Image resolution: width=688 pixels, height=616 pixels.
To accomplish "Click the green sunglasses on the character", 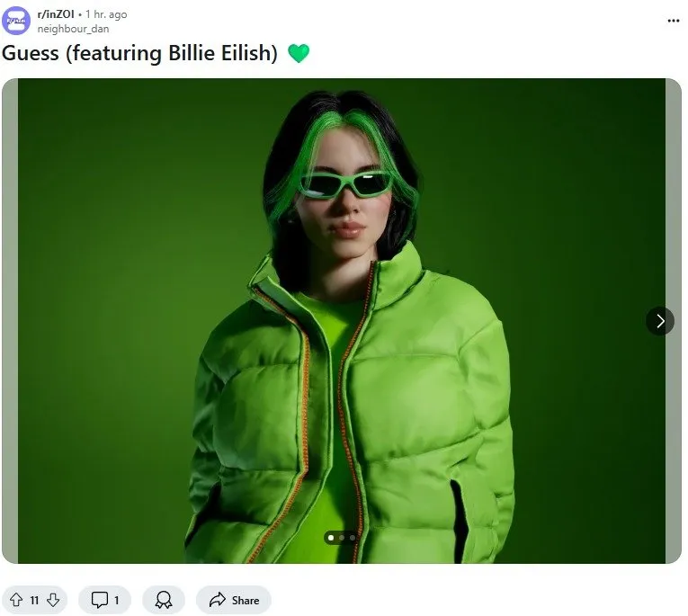I will pyautogui.click(x=344, y=184).
